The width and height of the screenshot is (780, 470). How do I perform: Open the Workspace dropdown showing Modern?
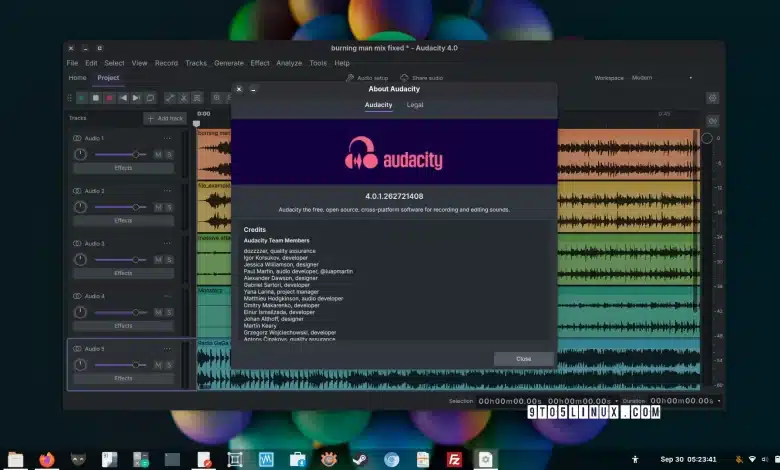662,78
